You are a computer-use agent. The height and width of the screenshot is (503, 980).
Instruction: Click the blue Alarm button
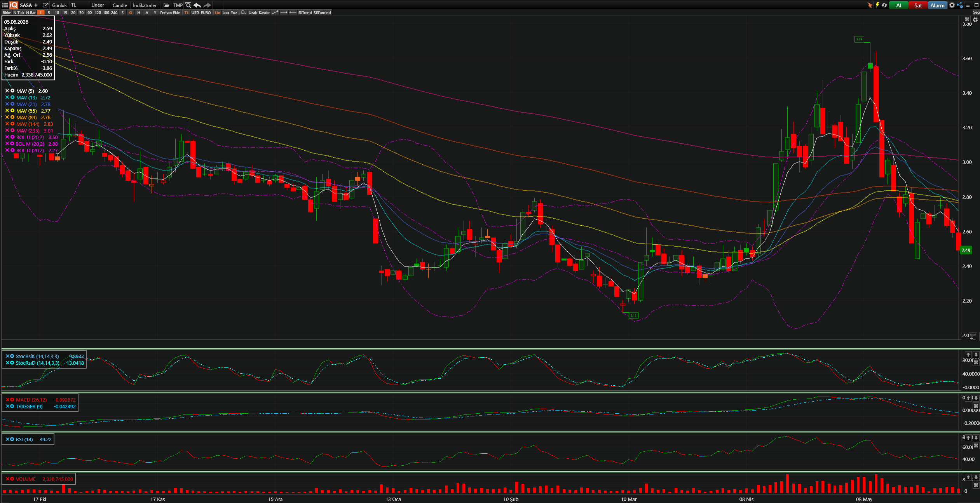pos(937,5)
